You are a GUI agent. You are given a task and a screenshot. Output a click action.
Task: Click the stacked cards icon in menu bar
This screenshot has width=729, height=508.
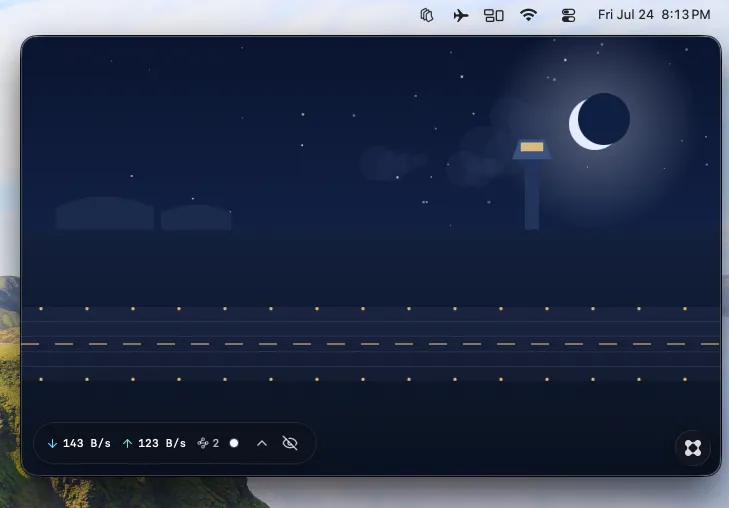click(x=427, y=15)
